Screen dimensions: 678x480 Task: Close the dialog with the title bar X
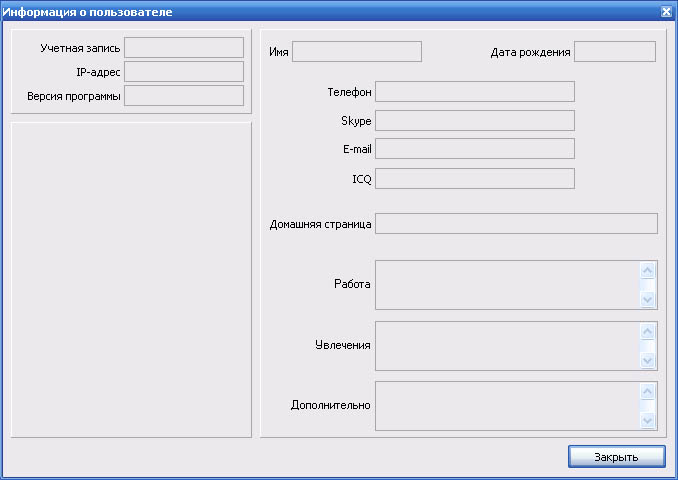click(x=666, y=12)
